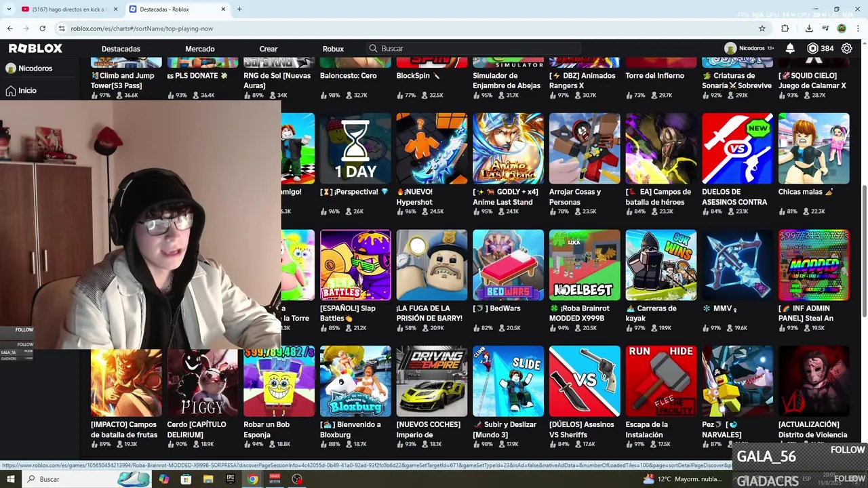This screenshot has width=868, height=488.
Task: Select the Destacadas - Roblox browser tab
Action: click(x=176, y=9)
